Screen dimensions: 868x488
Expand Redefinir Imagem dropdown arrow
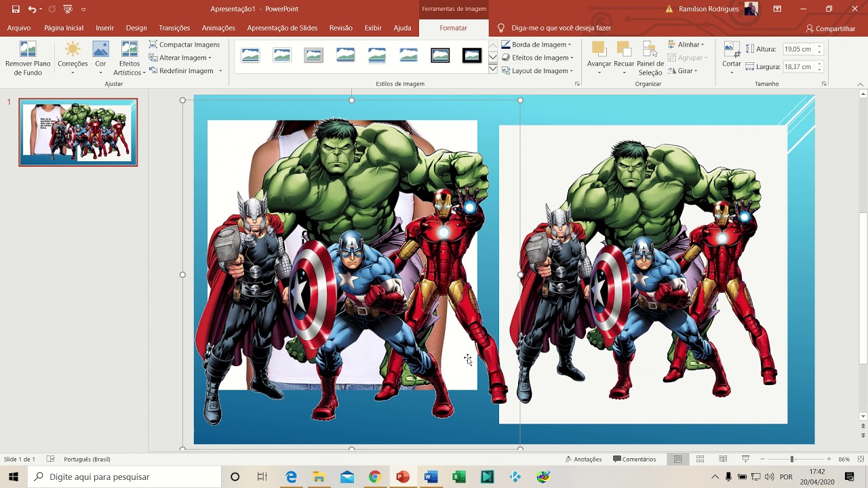click(x=220, y=70)
